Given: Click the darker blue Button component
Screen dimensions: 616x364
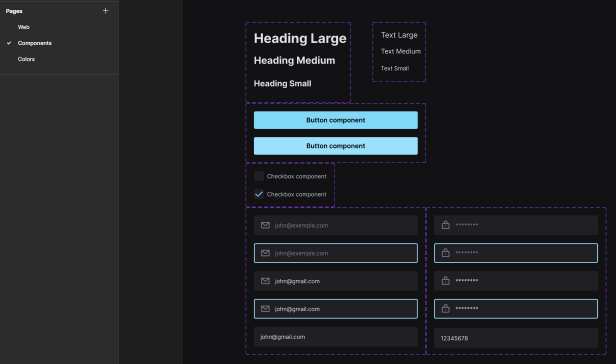Looking at the screenshot, I should [x=335, y=120].
